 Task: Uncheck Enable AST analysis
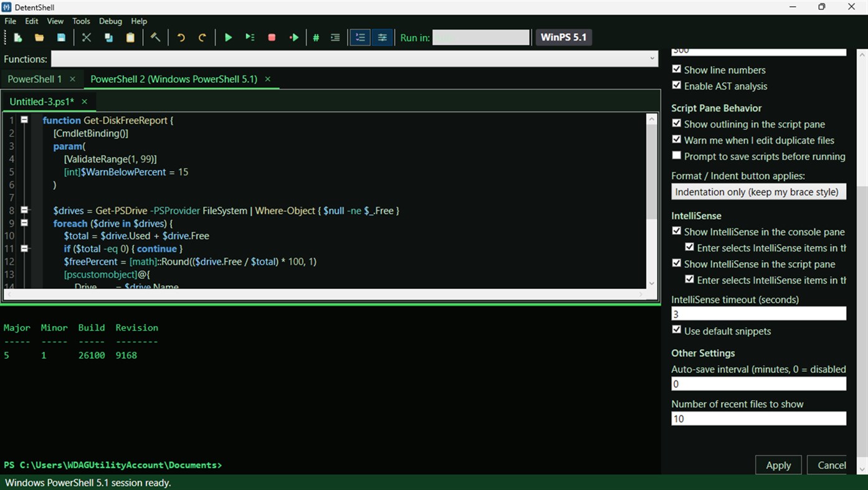(677, 85)
